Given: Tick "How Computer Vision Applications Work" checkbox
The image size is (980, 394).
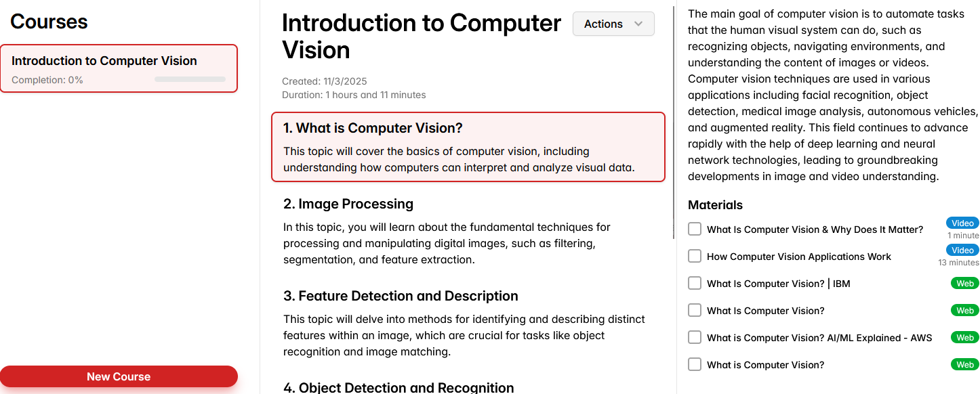Looking at the screenshot, I should coord(695,256).
